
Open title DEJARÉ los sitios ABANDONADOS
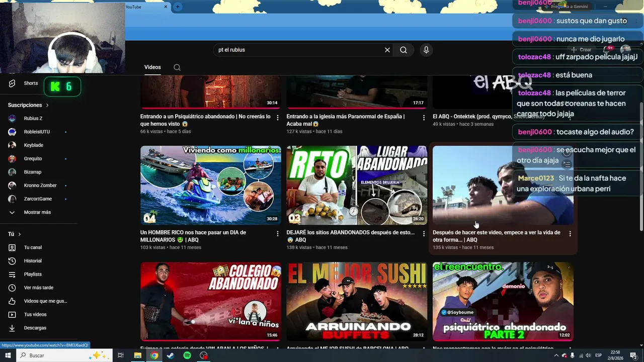pyautogui.click(x=351, y=236)
